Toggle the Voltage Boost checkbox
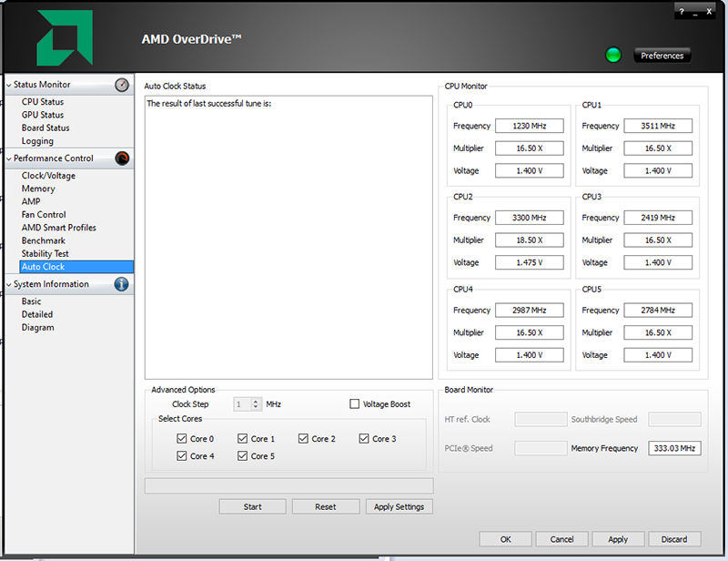The height and width of the screenshot is (561, 728). click(x=354, y=403)
